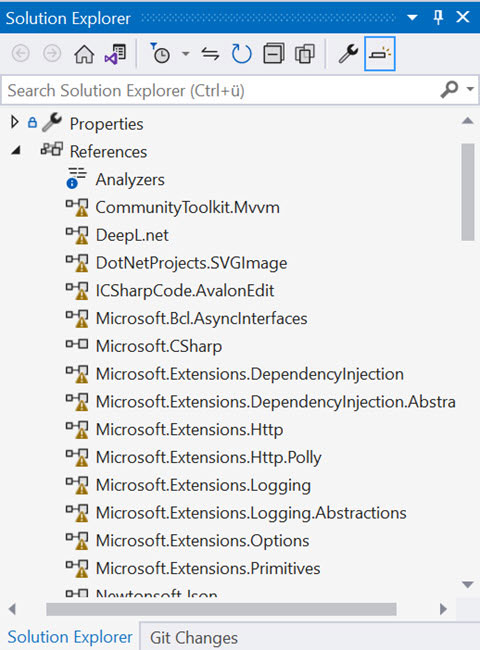The image size is (480, 650).
Task: Click warning icon beside Microsoft.Extensions.Options
Action: coord(82,544)
